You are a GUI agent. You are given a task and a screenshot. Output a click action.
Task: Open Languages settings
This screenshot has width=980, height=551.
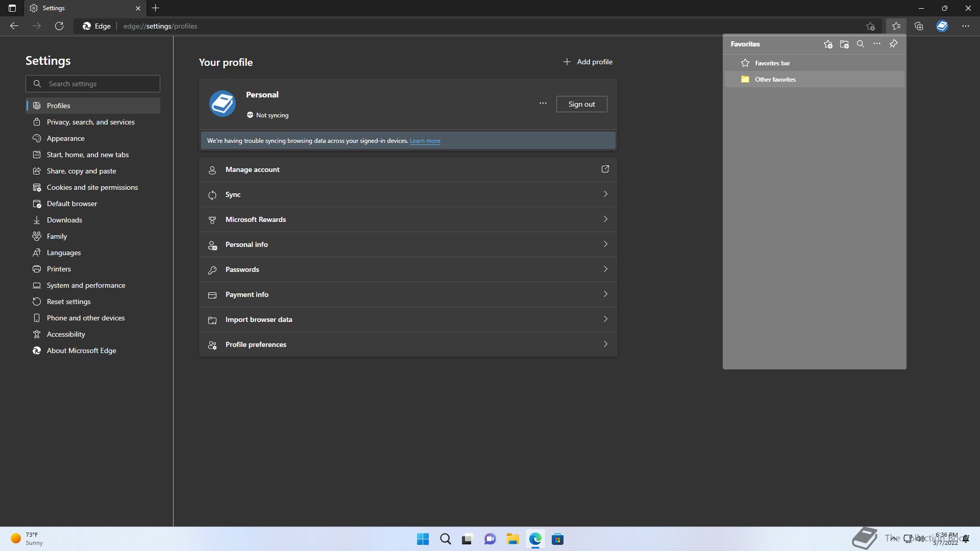click(x=93, y=253)
